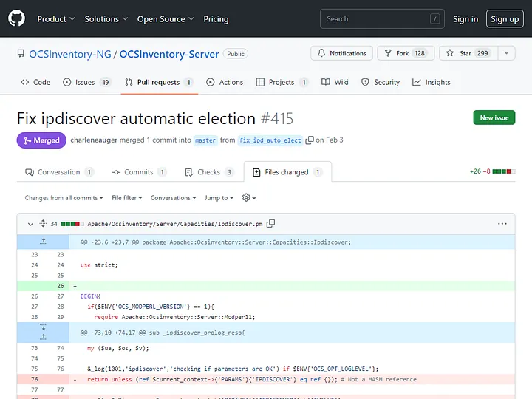Expand lines up at the line 73 hunk

[44, 337]
